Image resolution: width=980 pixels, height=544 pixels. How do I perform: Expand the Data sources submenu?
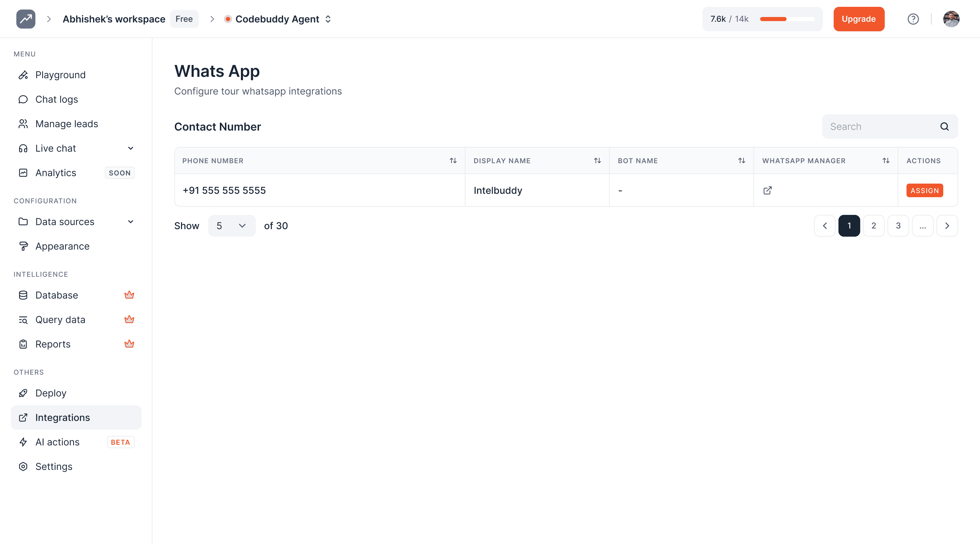coord(130,222)
